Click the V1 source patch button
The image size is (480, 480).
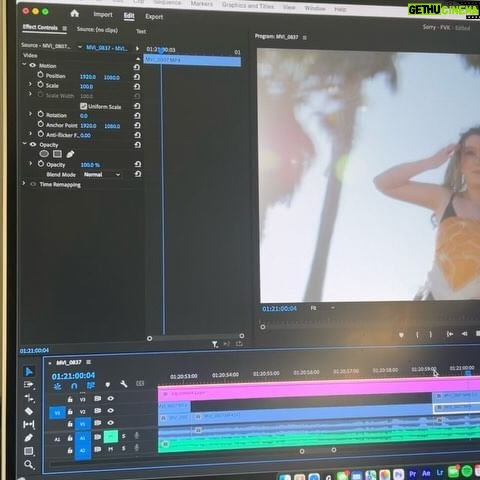tap(57, 413)
